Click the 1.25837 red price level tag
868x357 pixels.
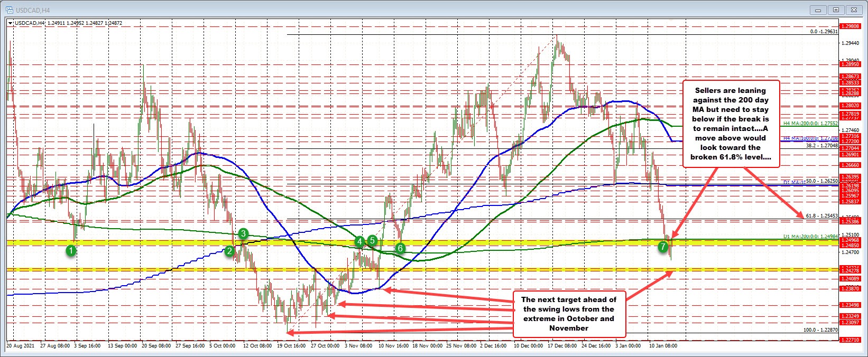click(x=851, y=202)
